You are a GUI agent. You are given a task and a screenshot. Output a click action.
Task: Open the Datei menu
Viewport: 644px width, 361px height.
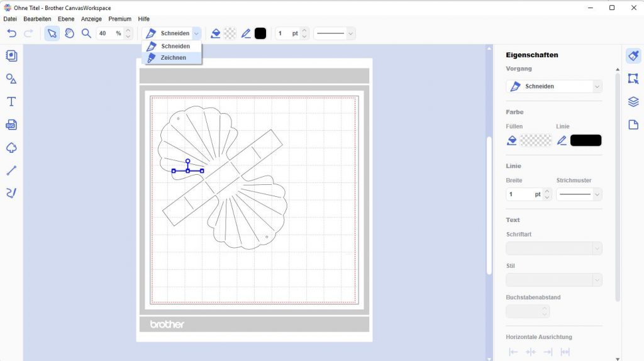[x=10, y=19]
